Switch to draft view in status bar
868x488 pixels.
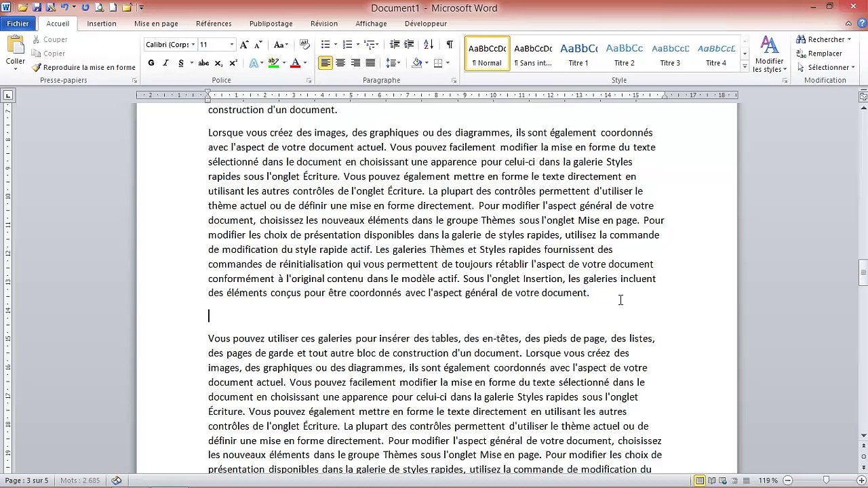746,481
